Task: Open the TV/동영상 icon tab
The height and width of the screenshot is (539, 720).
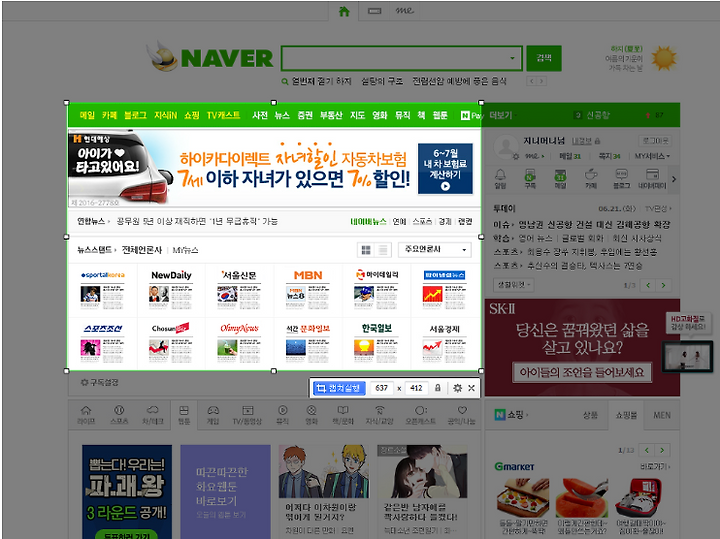Action: 247,415
